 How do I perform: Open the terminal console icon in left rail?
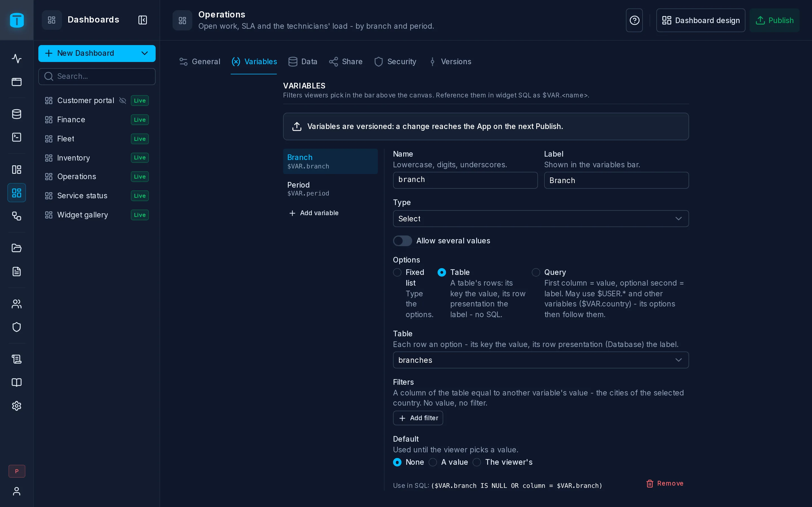[16, 137]
